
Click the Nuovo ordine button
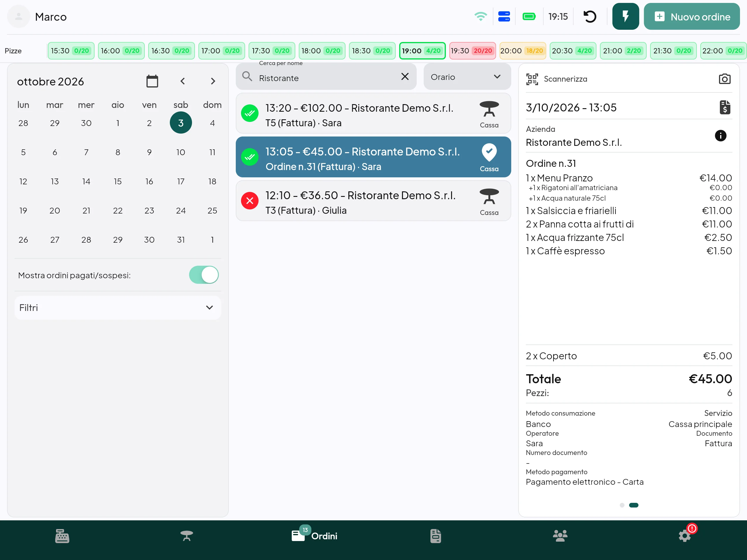pos(692,17)
